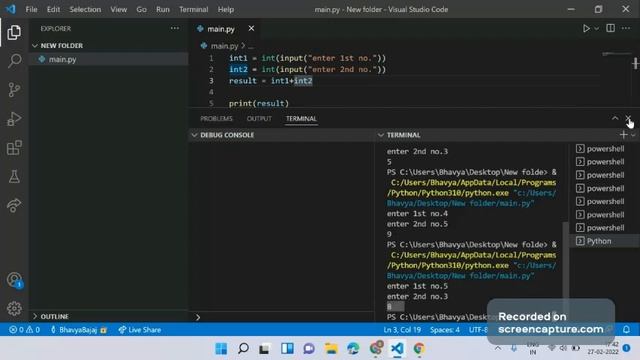Open the Manage gear settings icon
The width and height of the screenshot is (640, 360).
click(14, 309)
